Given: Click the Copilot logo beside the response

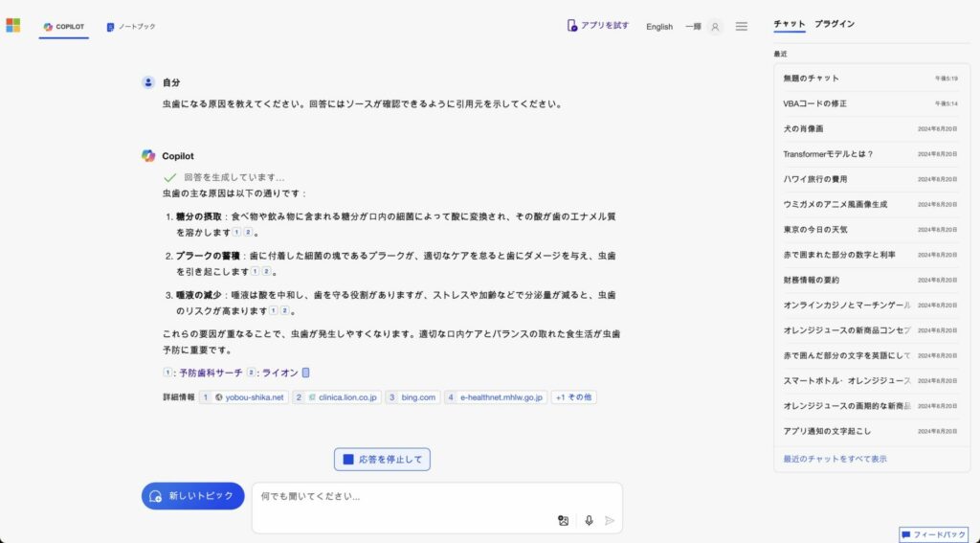Looking at the screenshot, I should 148,156.
